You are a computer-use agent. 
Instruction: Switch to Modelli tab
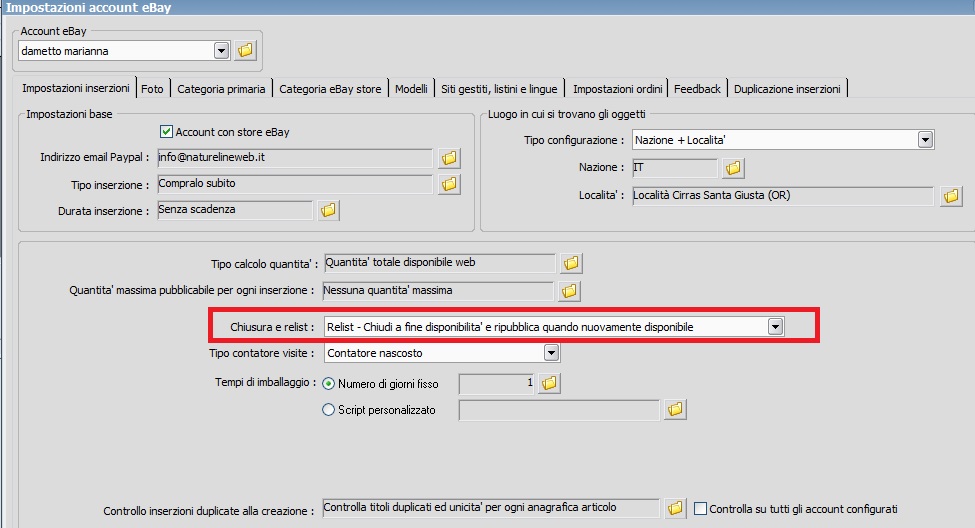411,89
